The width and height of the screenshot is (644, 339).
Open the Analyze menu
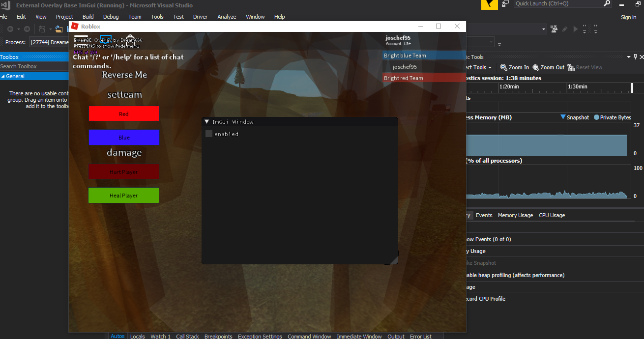tap(227, 17)
